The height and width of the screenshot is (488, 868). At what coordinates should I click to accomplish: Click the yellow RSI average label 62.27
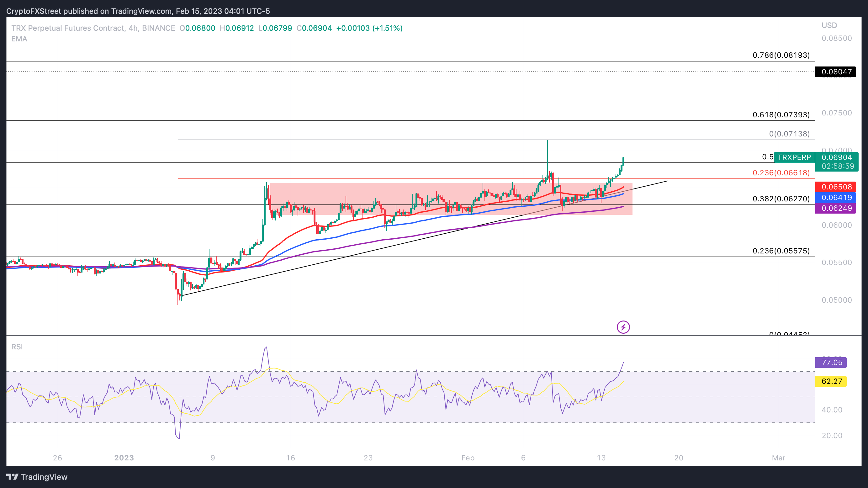(831, 381)
